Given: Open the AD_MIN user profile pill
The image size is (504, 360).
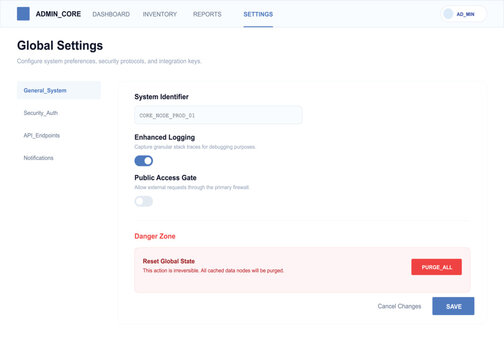Looking at the screenshot, I should pos(463,14).
